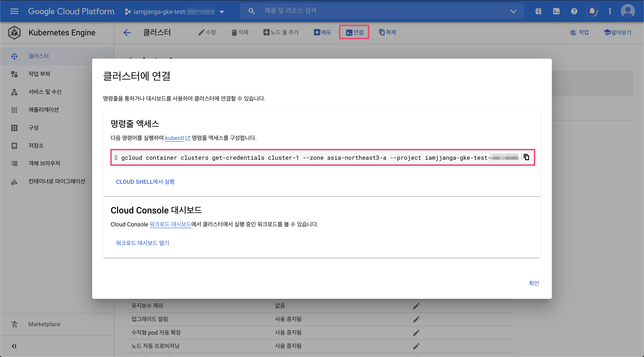Image resolution: width=644 pixels, height=357 pixels.
Task: Expand the search bar dropdown arrow
Action: [513, 11]
